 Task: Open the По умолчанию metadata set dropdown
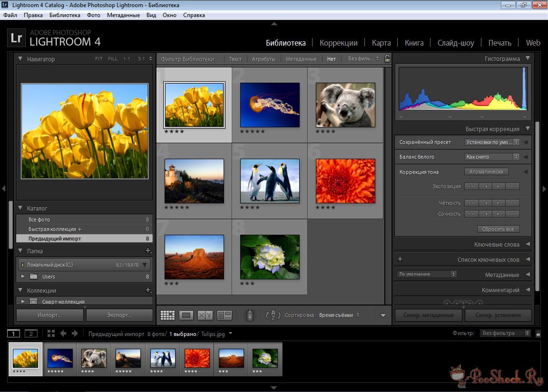(427, 274)
